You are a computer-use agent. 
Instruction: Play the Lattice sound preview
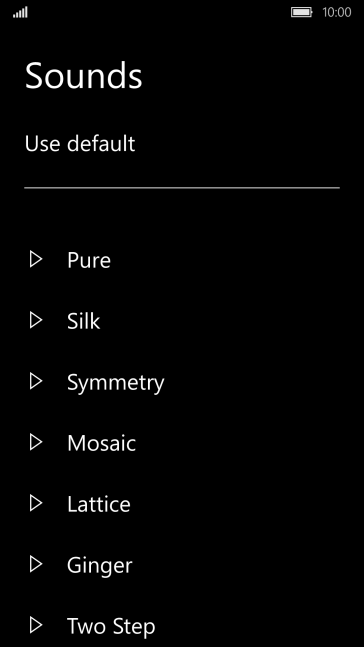point(36,503)
